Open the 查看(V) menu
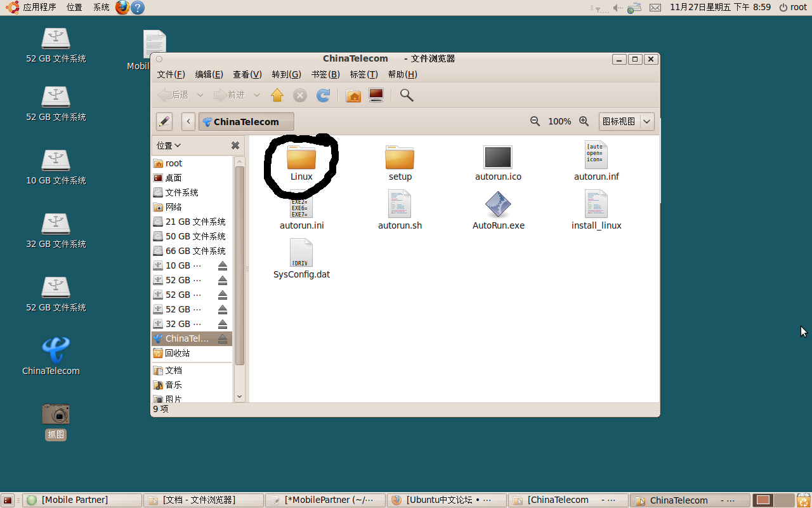 pyautogui.click(x=247, y=74)
